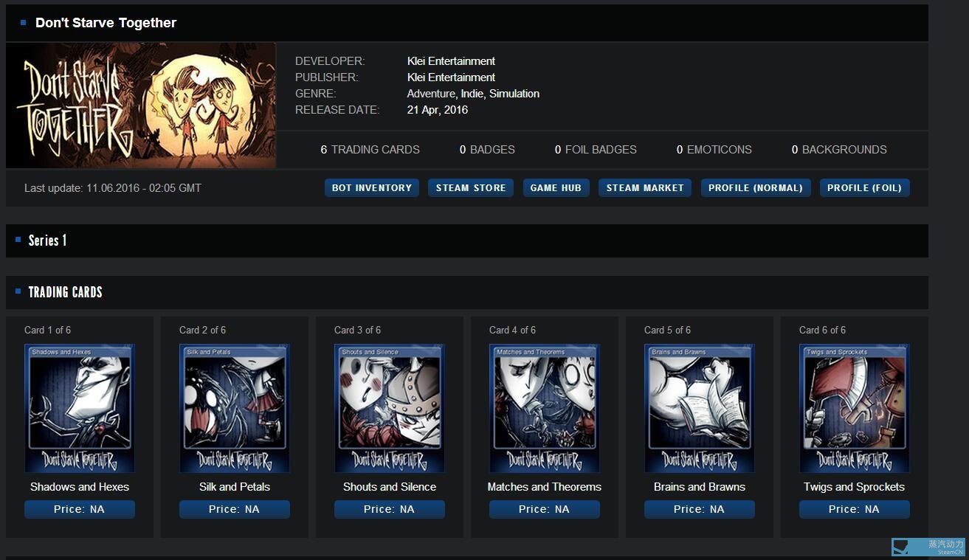Open Profile (Normal) badge page
Screen dimensions: 969x560
[x=756, y=188]
